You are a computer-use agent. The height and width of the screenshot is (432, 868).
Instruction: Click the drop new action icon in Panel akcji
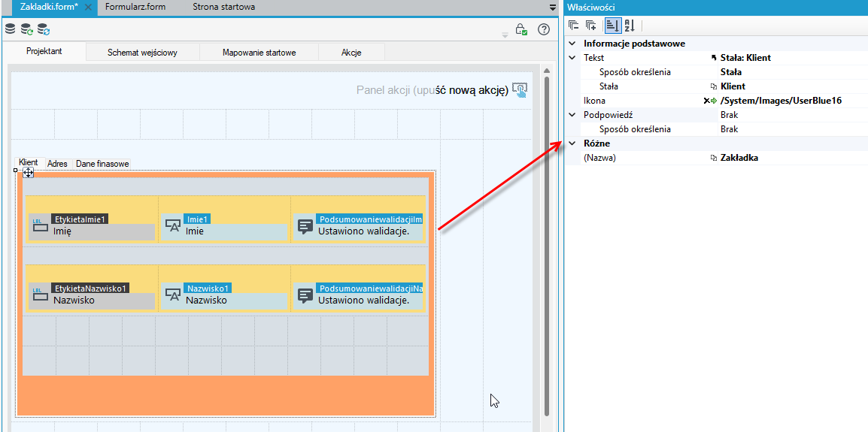point(520,90)
